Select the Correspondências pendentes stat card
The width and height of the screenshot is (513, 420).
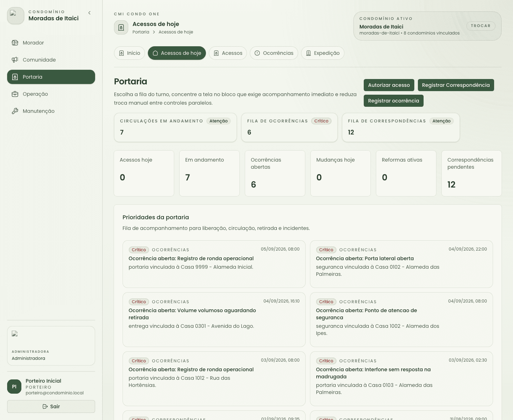(x=472, y=173)
